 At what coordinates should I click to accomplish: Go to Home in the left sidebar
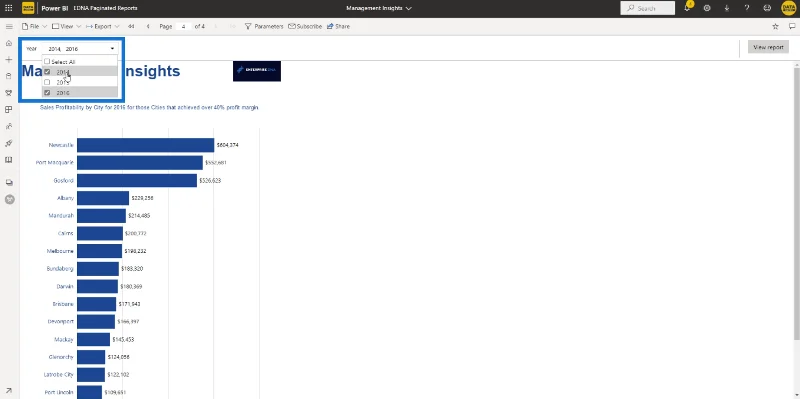pos(9,43)
